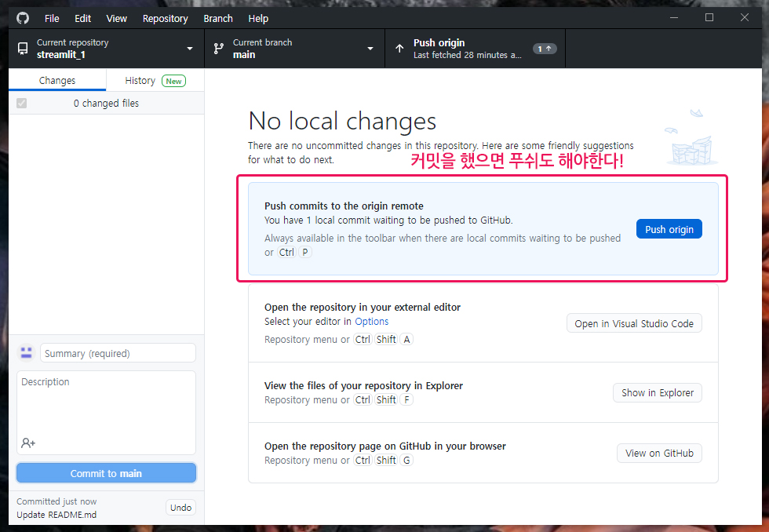This screenshot has height=532, width=769.
Task: Click the commit author avatar icon
Action: tap(27, 352)
